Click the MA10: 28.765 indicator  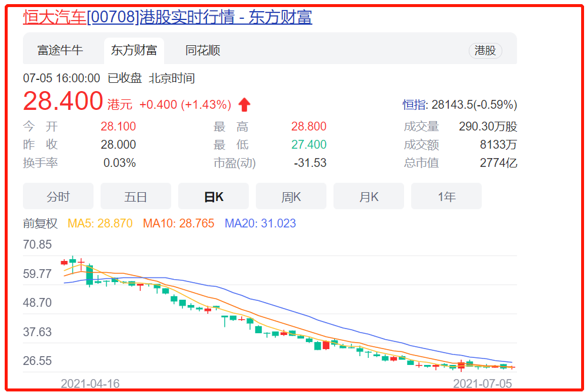[179, 223]
